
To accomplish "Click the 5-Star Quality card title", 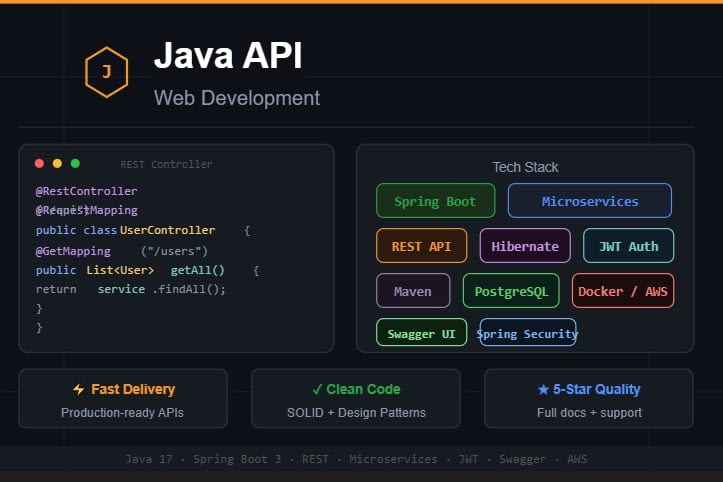I will click(x=596, y=390).
